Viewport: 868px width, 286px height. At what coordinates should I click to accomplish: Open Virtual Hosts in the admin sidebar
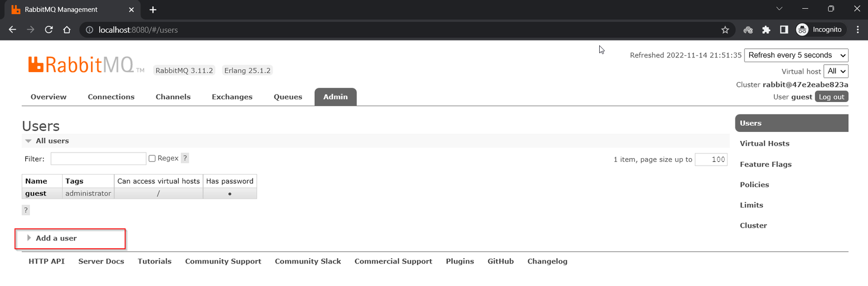[764, 144]
